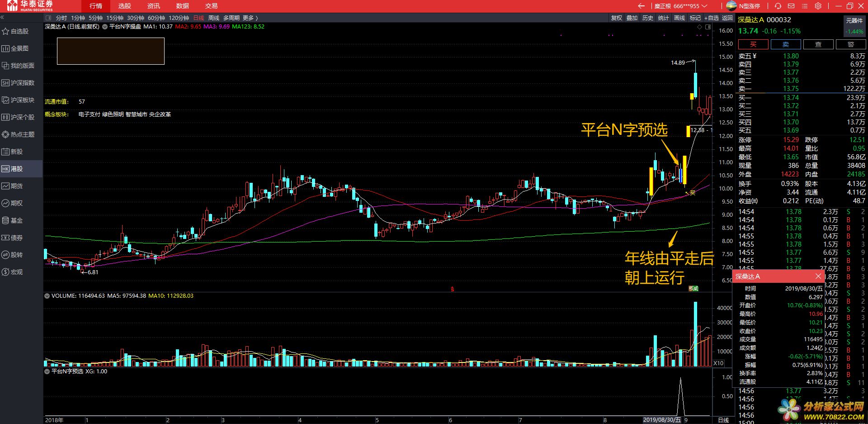Open the customer service headset icon

tap(778, 6)
